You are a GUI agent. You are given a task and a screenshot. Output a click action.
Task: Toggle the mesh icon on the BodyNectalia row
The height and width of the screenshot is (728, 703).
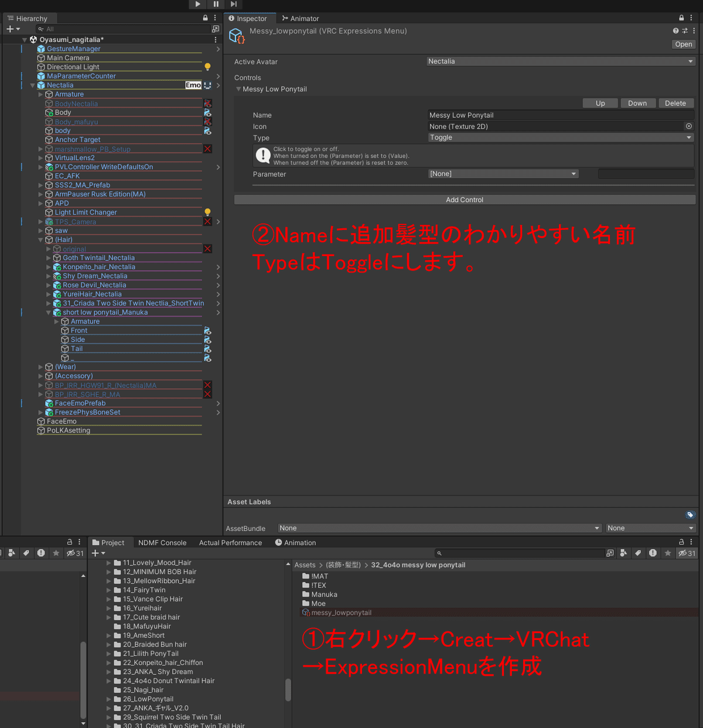tap(207, 104)
